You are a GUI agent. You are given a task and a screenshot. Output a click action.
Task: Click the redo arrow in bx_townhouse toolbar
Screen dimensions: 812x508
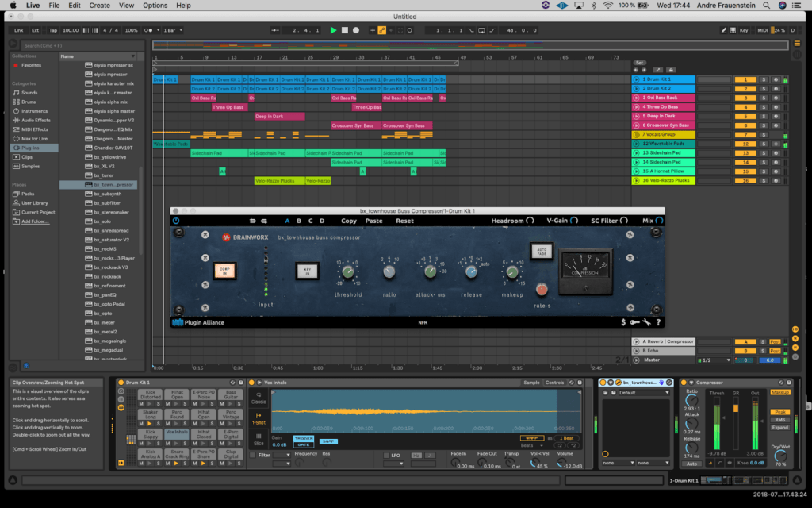click(x=264, y=221)
